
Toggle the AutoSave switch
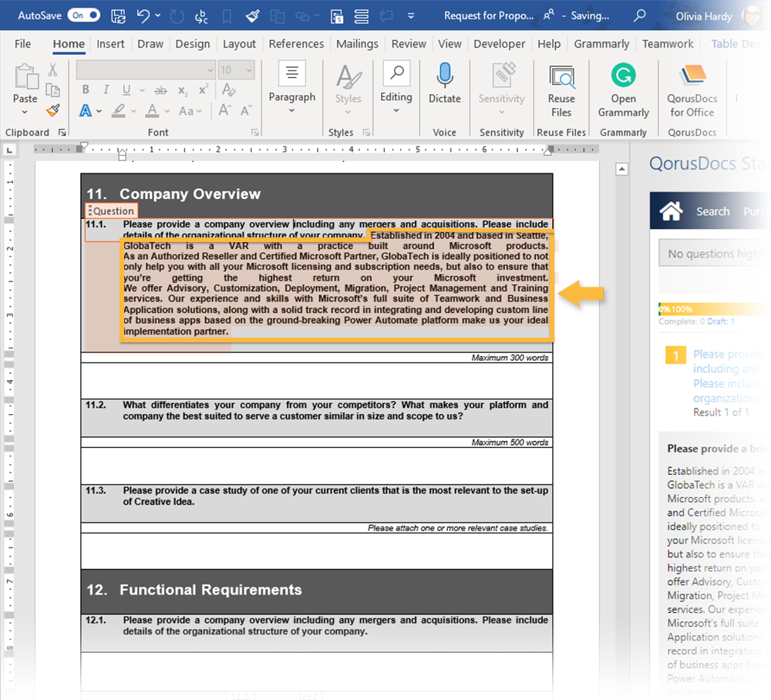click(83, 15)
